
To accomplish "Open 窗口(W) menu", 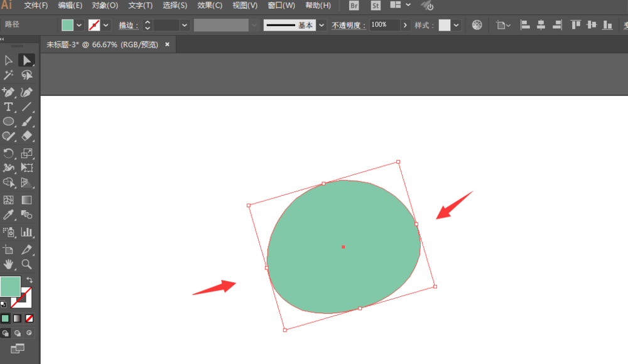I will (281, 6).
